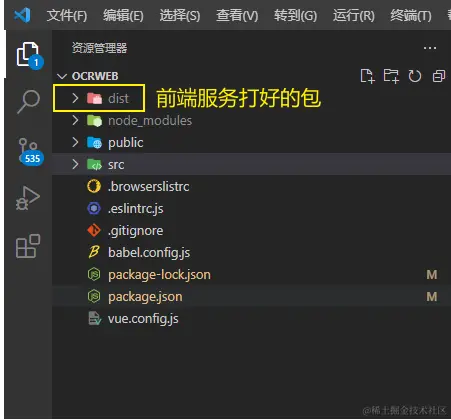Image resolution: width=451 pixels, height=420 pixels.
Task: Open the Run and Debug view
Action: [x=28, y=198]
